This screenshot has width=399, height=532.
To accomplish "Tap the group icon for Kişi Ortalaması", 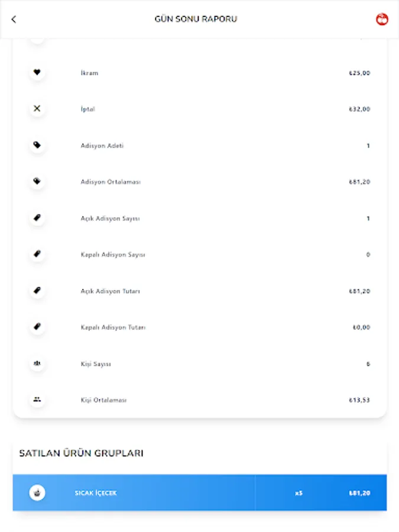I will pos(37,400).
